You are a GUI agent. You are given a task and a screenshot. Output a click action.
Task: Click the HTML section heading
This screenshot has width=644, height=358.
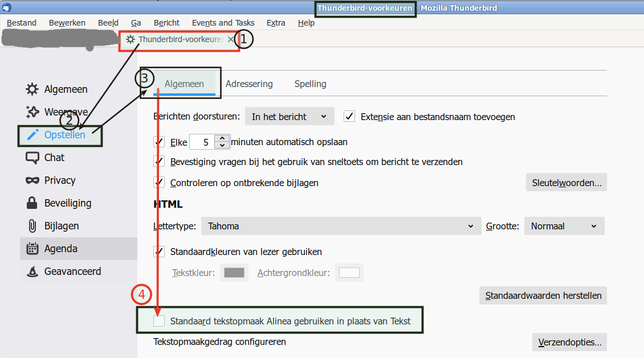tap(168, 204)
